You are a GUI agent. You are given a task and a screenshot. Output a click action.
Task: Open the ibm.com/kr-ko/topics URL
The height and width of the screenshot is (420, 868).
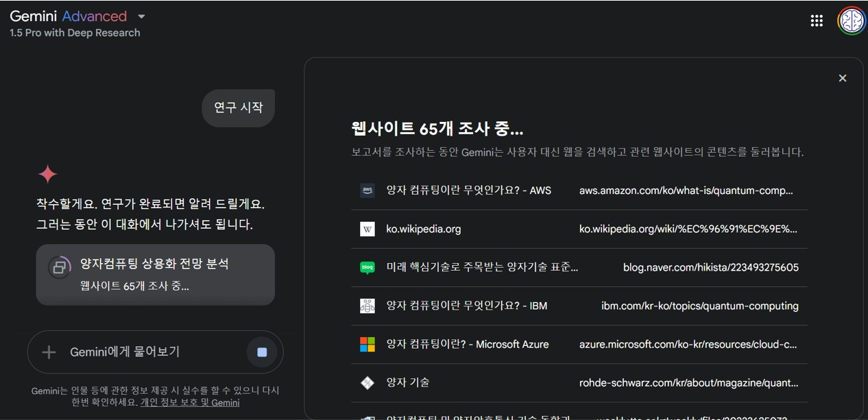click(x=700, y=306)
